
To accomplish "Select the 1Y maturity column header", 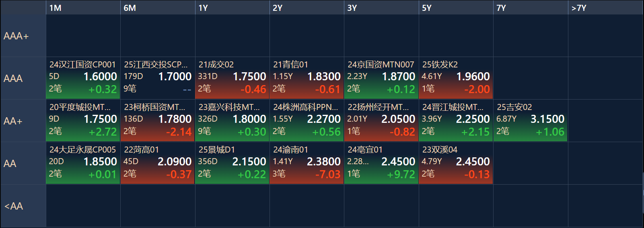I will coord(232,8).
